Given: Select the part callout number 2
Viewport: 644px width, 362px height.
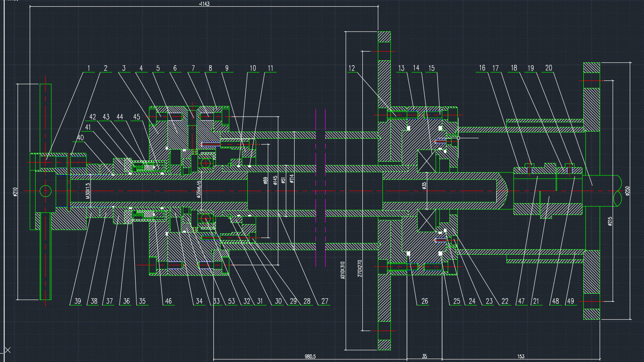Looking at the screenshot, I should (x=106, y=68).
